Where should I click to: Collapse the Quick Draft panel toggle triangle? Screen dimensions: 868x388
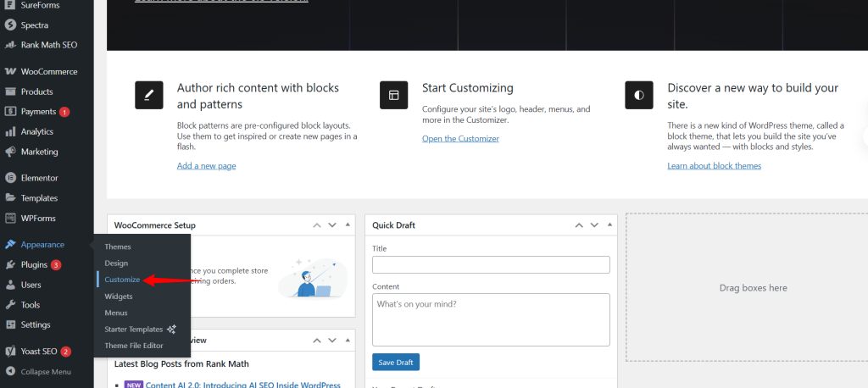pos(609,224)
